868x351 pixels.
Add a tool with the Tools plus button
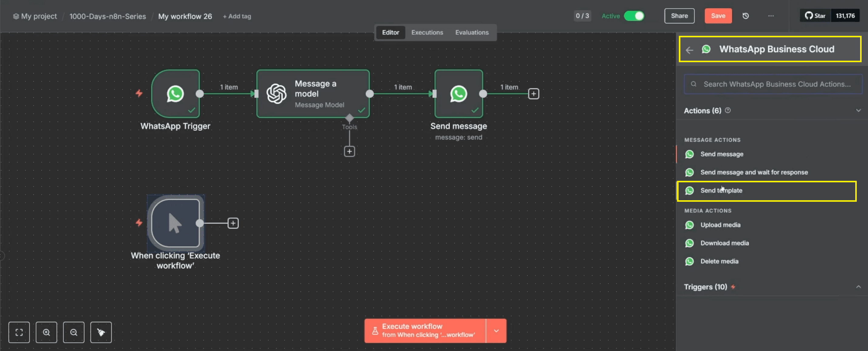[349, 152]
